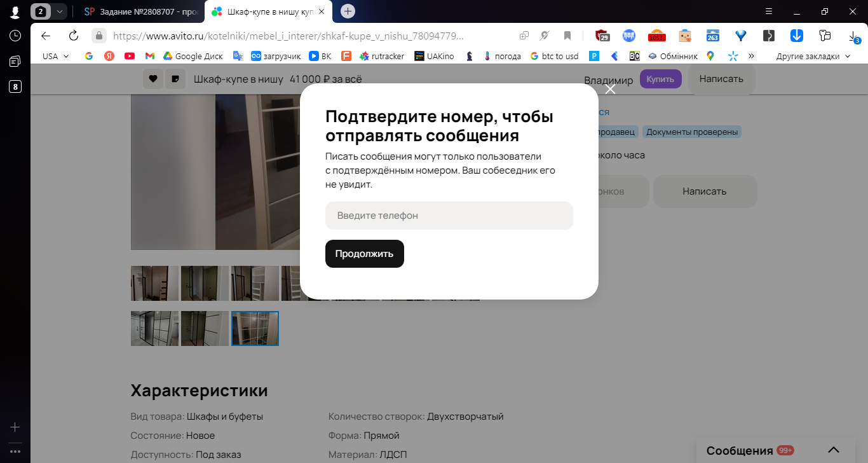Click the crossed-out tracking protection icon

point(545,36)
